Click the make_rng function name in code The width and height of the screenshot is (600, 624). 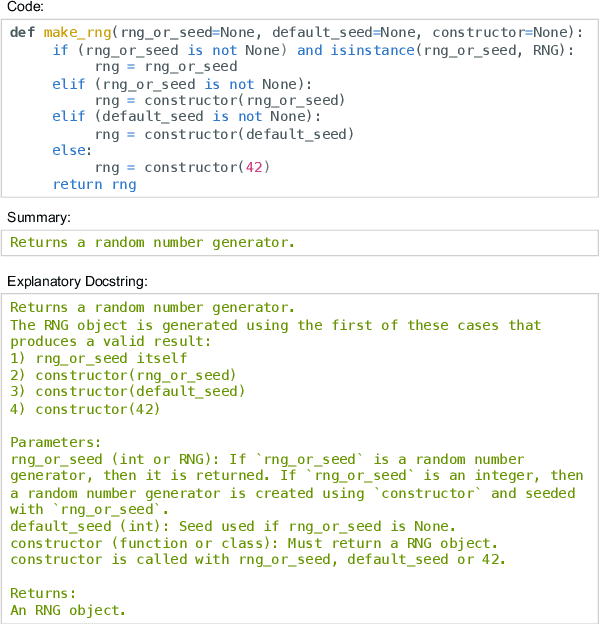(77, 32)
